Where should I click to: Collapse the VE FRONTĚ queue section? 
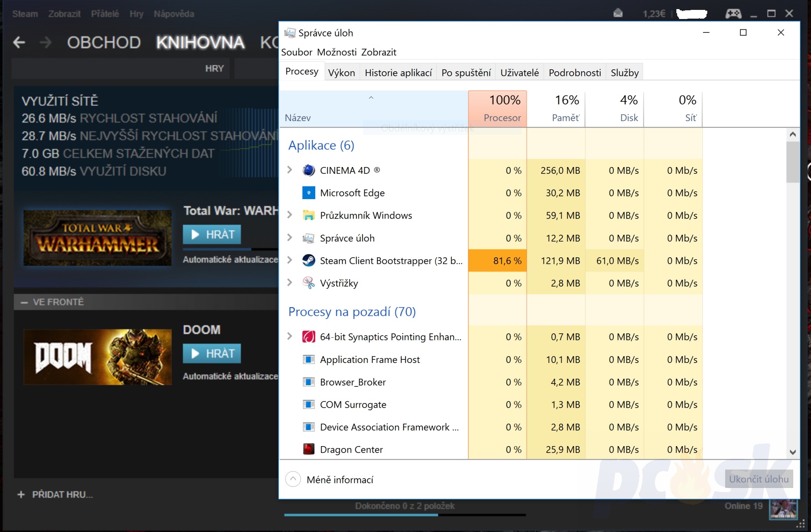24,302
